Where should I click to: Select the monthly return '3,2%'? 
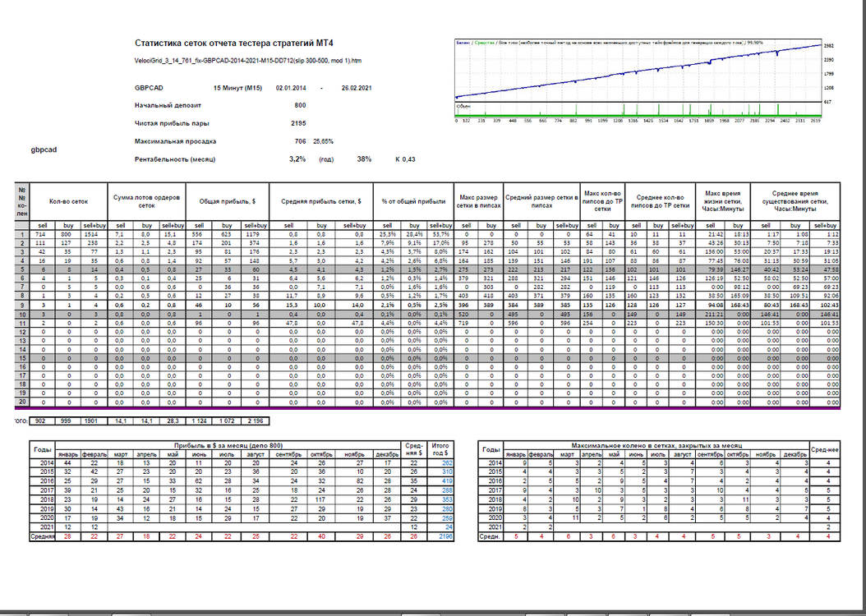[x=297, y=159]
